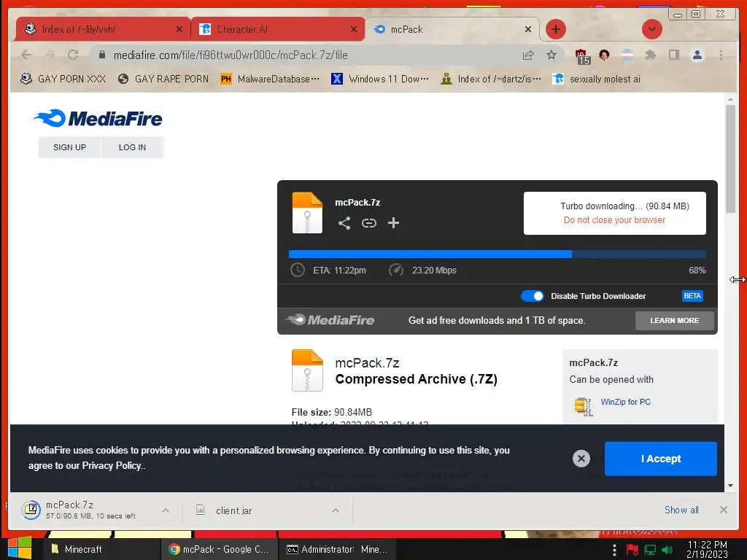
Task: Click the browser forward arrow
Action: pyautogui.click(x=50, y=55)
